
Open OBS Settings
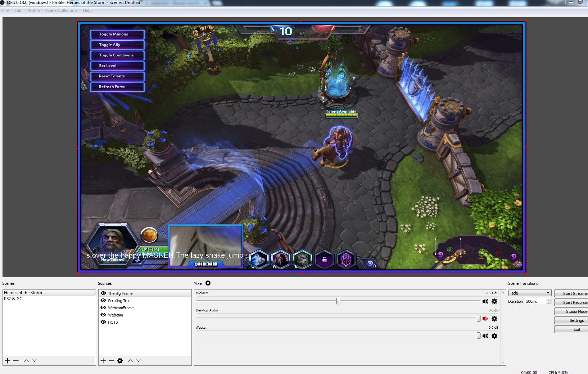[x=571, y=320]
